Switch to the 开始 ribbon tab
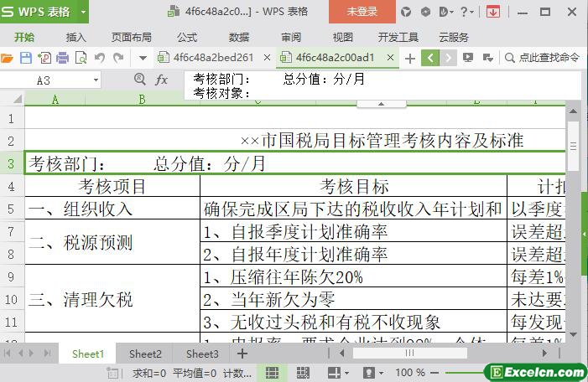 24,37
